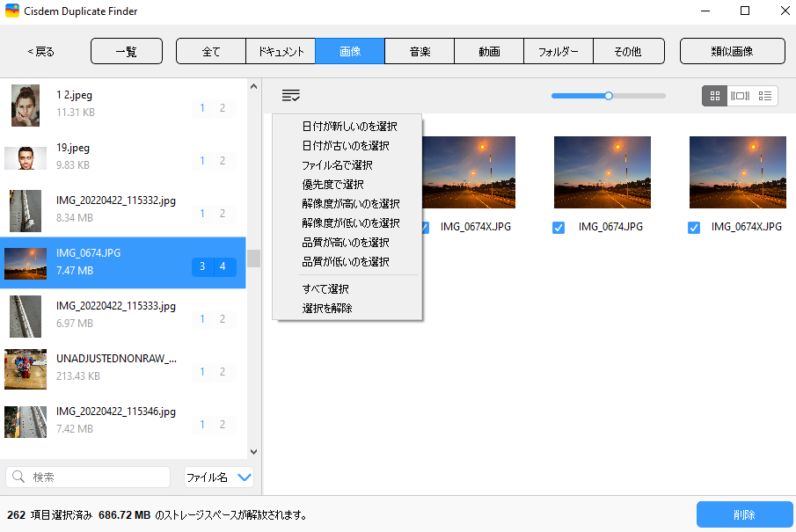Select the IMG_20220422_115332.jpg list item

123,209
